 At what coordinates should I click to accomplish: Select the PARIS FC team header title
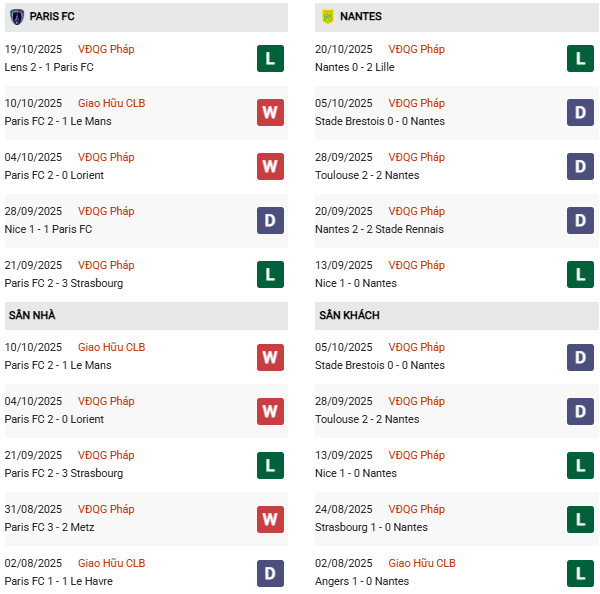pyautogui.click(x=52, y=17)
